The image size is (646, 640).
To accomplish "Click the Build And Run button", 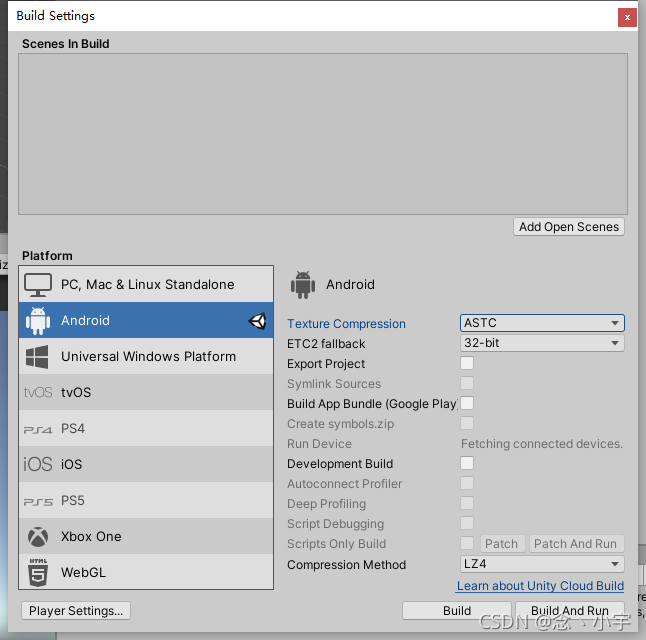I will pyautogui.click(x=569, y=610).
